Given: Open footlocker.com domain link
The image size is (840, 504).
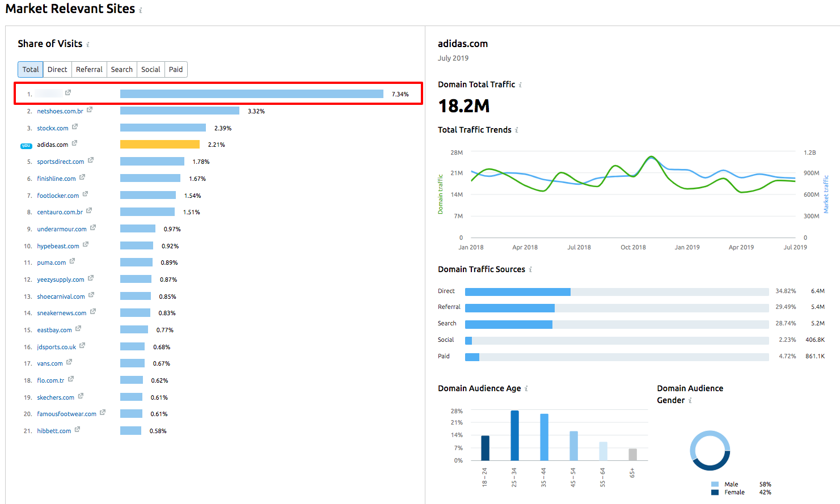Looking at the screenshot, I should pyautogui.click(x=58, y=196).
